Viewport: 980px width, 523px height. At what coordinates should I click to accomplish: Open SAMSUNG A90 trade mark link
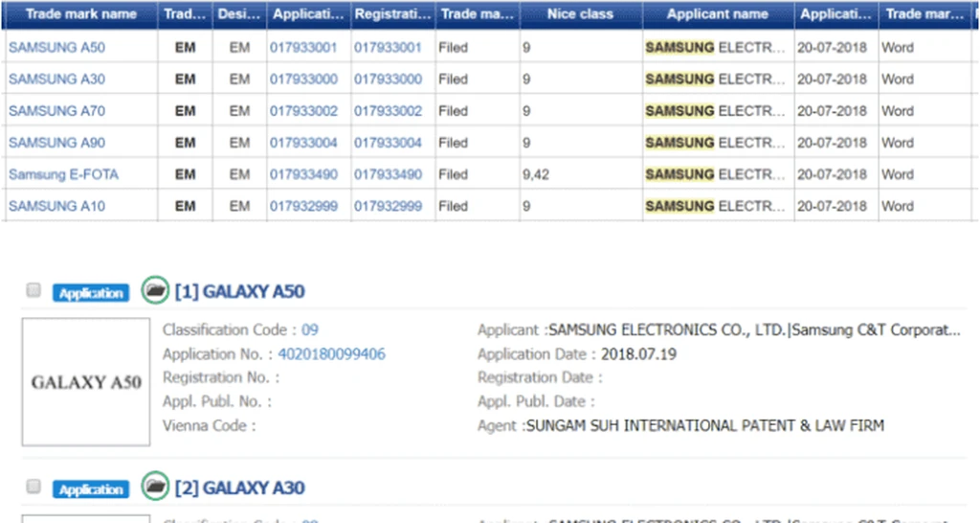coord(56,144)
